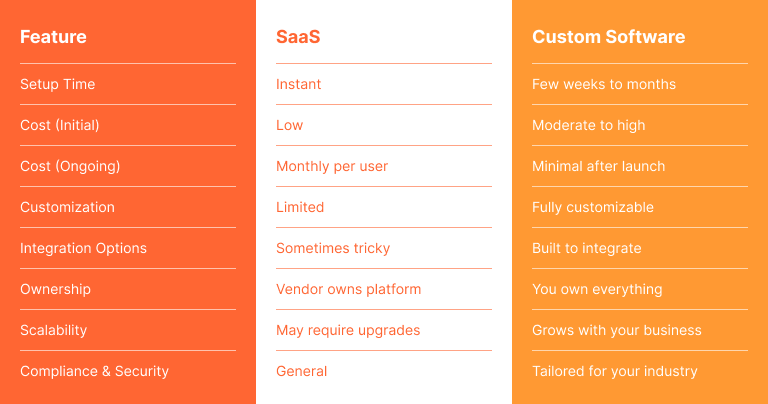The image size is (768, 404).
Task: Click the You own everything cell
Action: pyautogui.click(x=597, y=289)
